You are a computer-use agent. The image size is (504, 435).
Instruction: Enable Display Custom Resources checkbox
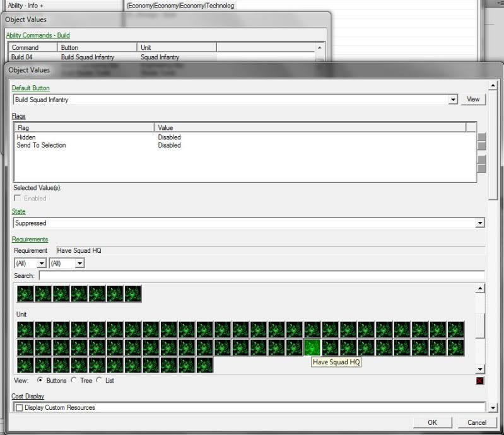coord(20,408)
